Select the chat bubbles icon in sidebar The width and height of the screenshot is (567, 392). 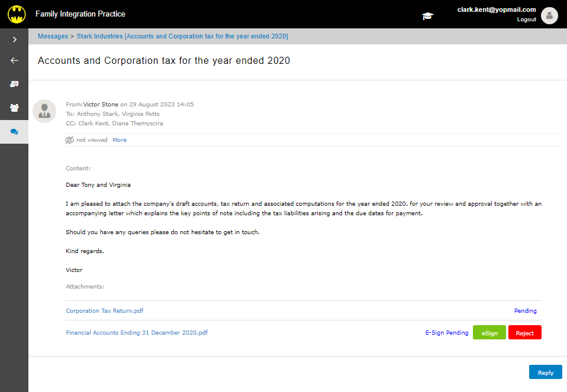coord(14,132)
